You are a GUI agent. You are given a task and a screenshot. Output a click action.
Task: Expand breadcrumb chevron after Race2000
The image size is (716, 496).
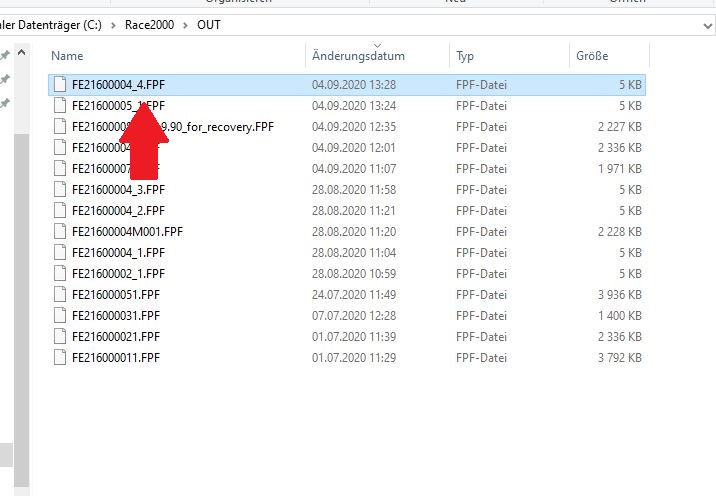click(x=185, y=25)
